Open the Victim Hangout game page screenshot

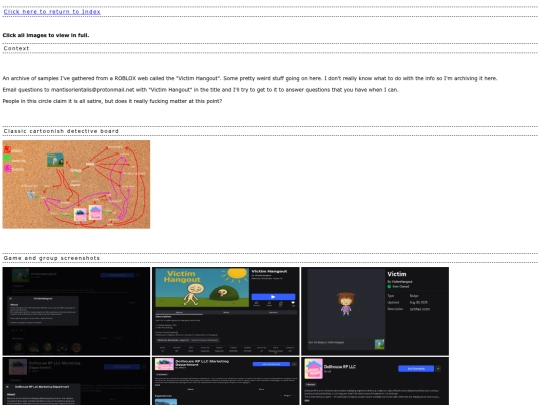(226, 311)
